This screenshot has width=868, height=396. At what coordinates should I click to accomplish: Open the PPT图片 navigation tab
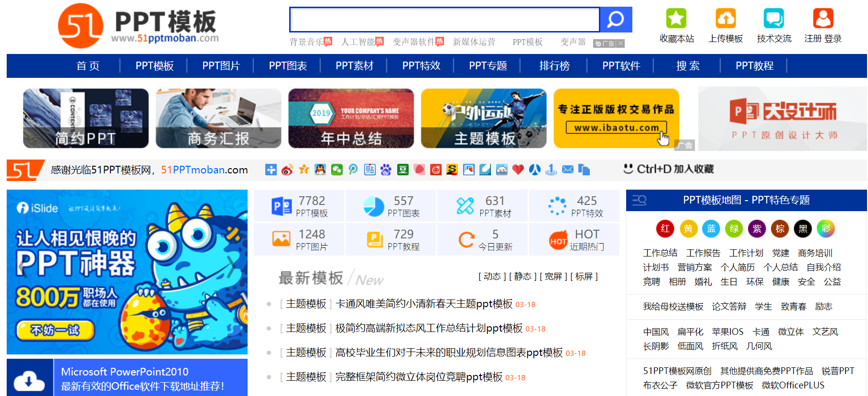pos(221,66)
